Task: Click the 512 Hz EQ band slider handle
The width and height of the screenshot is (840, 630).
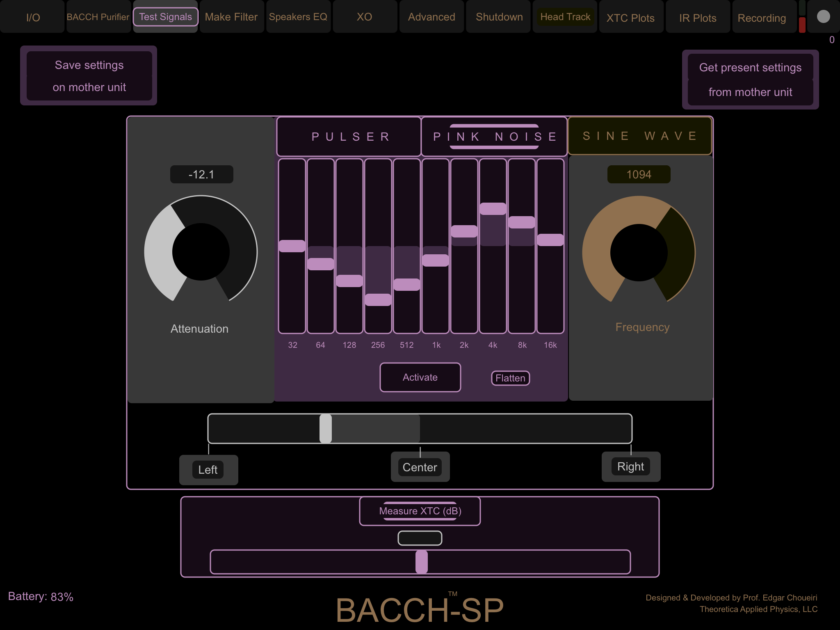Action: click(x=407, y=284)
